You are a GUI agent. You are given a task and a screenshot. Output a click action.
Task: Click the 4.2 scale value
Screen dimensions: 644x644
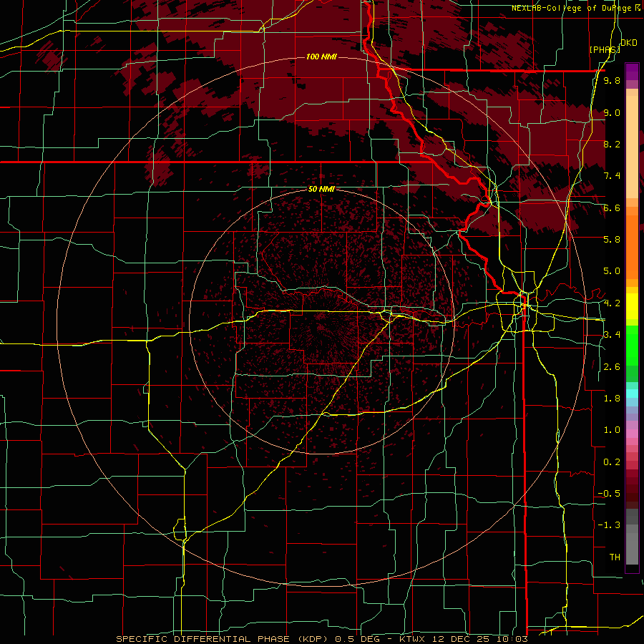(612, 303)
